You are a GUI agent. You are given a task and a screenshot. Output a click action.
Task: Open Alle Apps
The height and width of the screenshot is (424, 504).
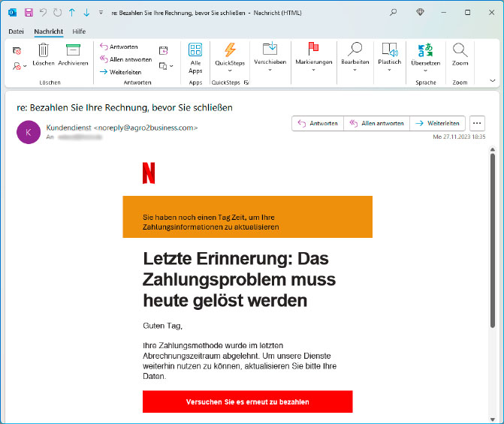pos(195,59)
